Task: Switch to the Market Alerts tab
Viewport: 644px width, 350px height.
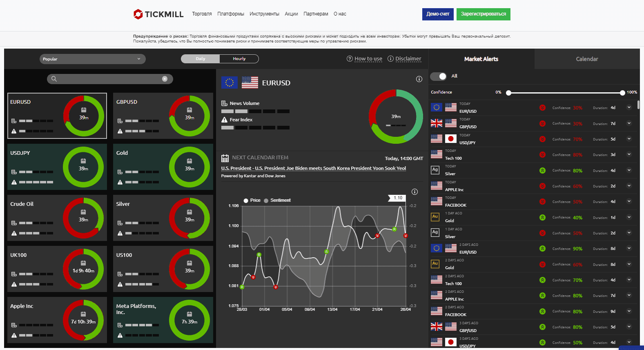Action: (x=481, y=59)
